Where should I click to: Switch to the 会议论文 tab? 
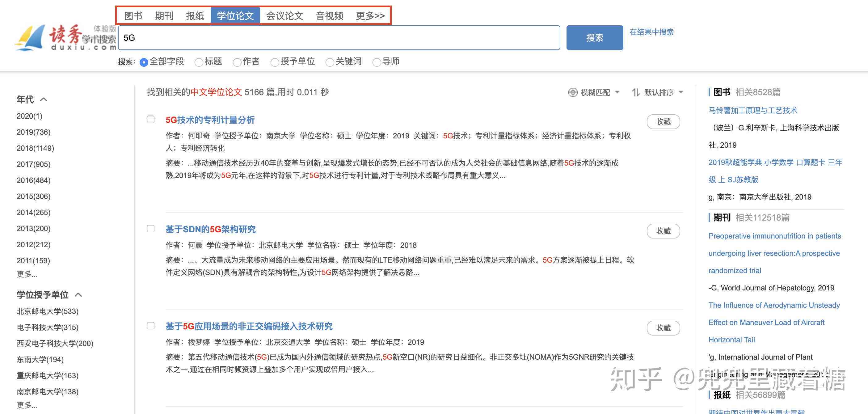point(285,16)
